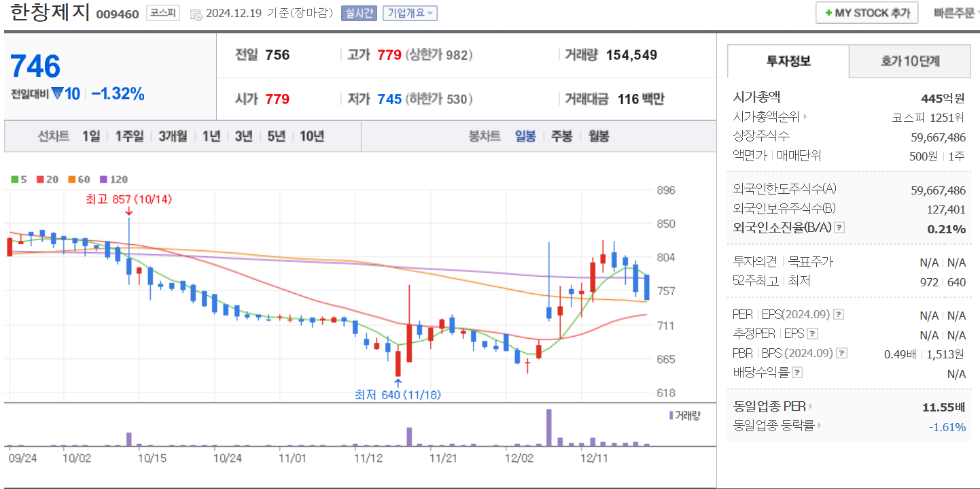The width and height of the screenshot is (980, 489).
Task: Click the 최저 640 (11/18) chart marker
Action: 398,394
